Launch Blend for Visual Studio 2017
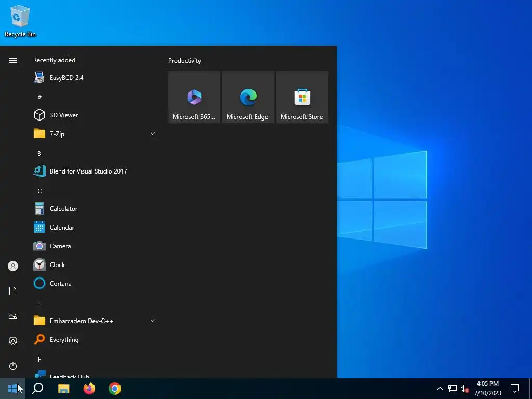532x399 pixels. tap(95, 171)
